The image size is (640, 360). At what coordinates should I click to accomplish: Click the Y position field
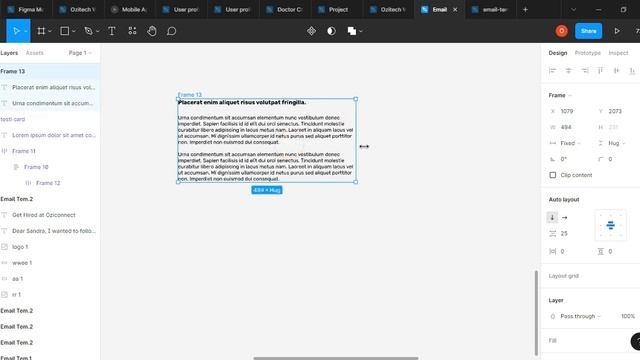pyautogui.click(x=615, y=111)
